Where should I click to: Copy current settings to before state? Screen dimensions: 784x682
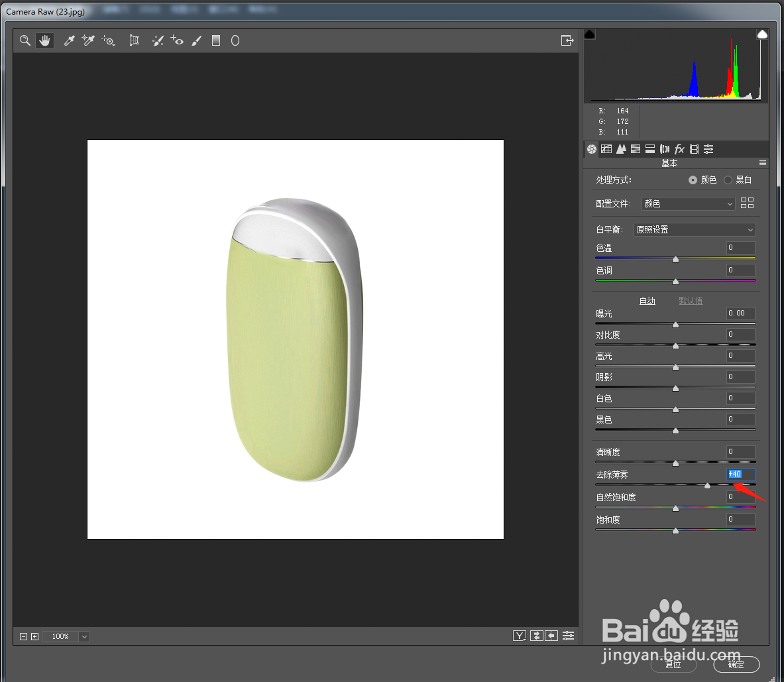pos(551,636)
